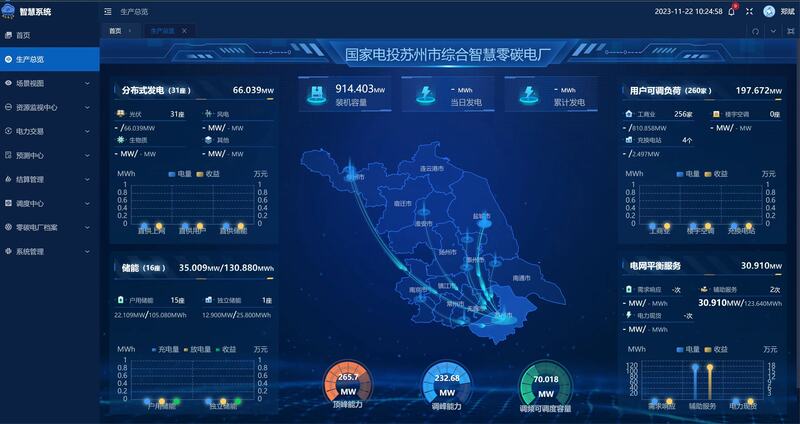Image resolution: width=800 pixels, height=424 pixels.
Task: Toggle 电量 legend in 电网平衡服务 chart
Action: [688, 350]
